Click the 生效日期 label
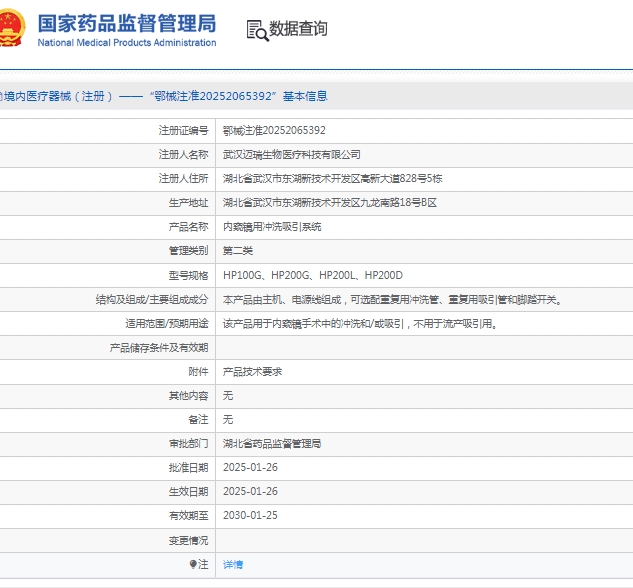The image size is (633, 588). (189, 492)
